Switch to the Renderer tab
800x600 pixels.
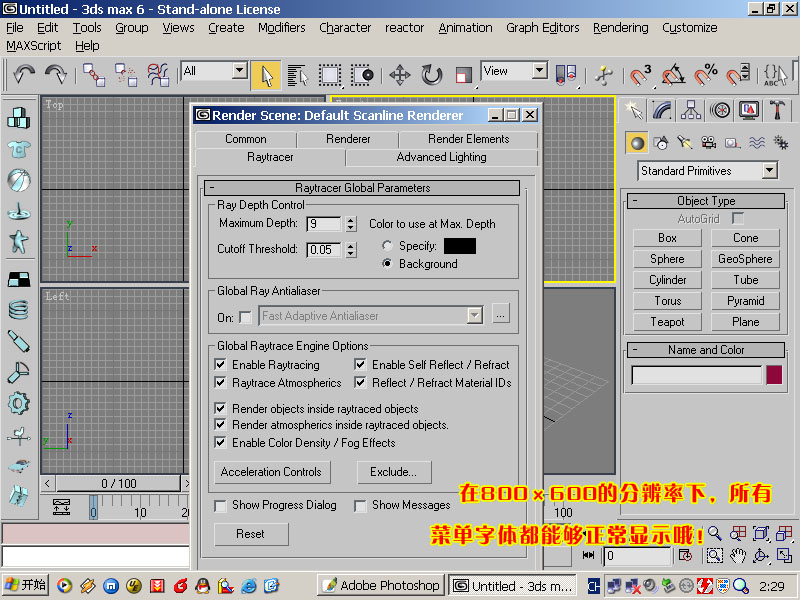pyautogui.click(x=348, y=139)
